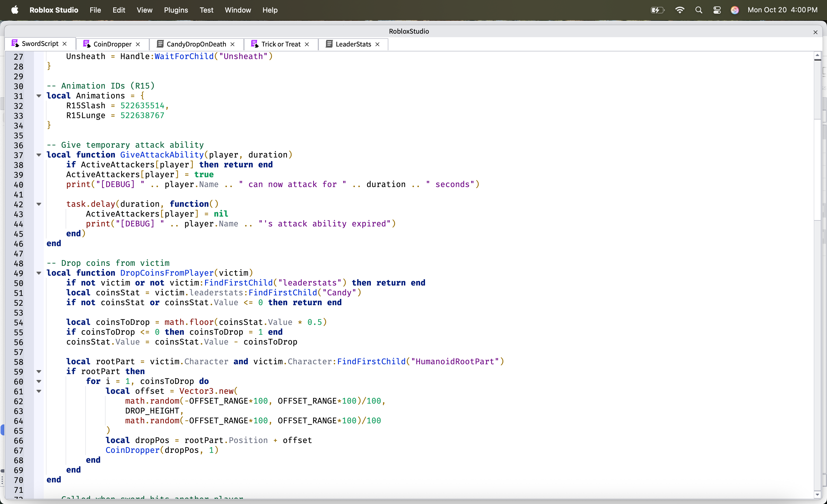Viewport: 827px width, 504px height.
Task: Click the LeaderStats script icon
Action: tap(329, 44)
